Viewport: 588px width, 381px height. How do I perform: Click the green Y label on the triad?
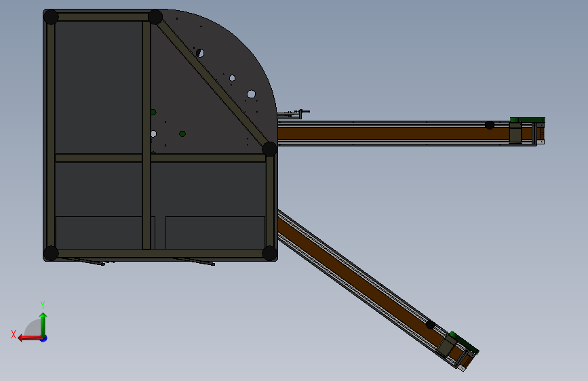[x=43, y=304]
